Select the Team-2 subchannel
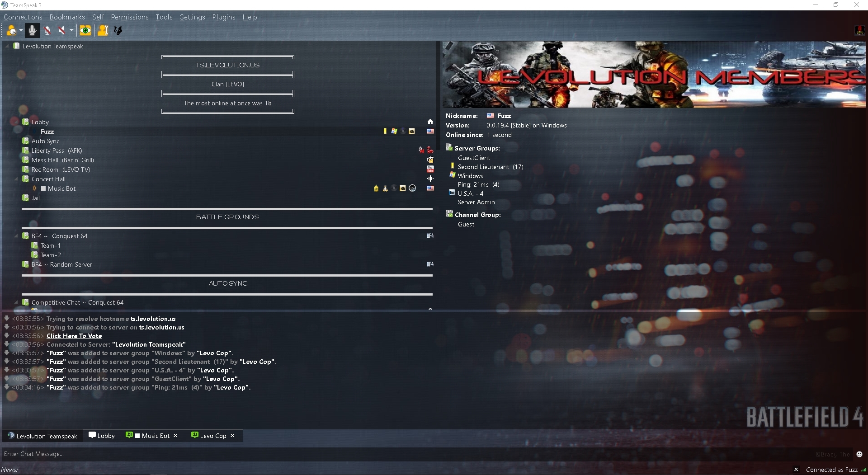This screenshot has height=475, width=868. pos(51,255)
